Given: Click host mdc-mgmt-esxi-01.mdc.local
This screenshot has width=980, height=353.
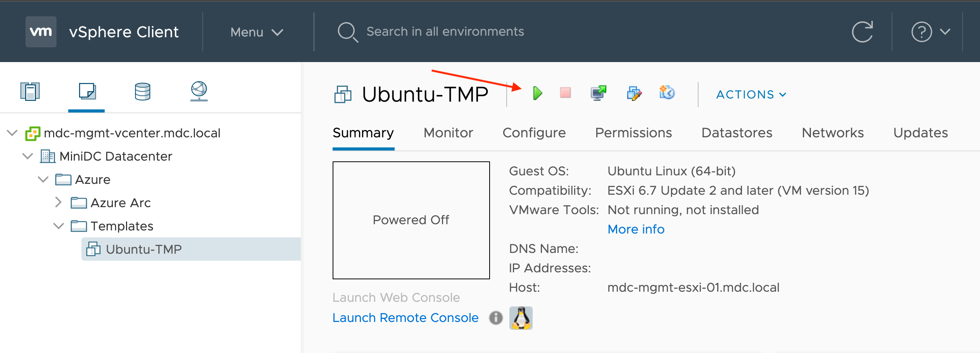Looking at the screenshot, I should click(x=693, y=287).
